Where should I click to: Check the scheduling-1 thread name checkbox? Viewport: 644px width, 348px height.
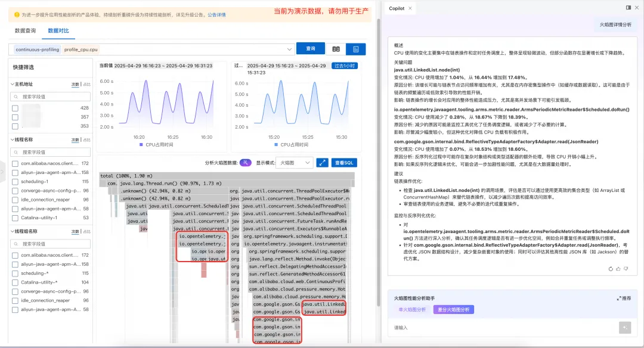(15, 181)
